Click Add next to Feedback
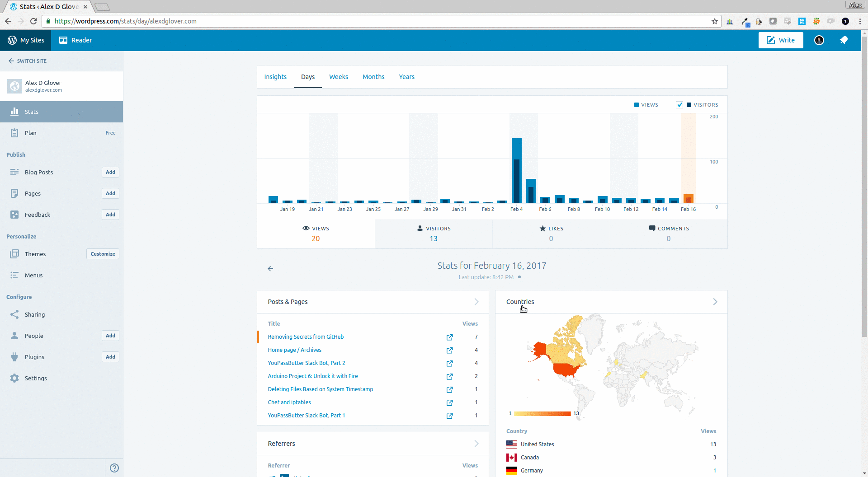The image size is (868, 477). pyautogui.click(x=110, y=215)
